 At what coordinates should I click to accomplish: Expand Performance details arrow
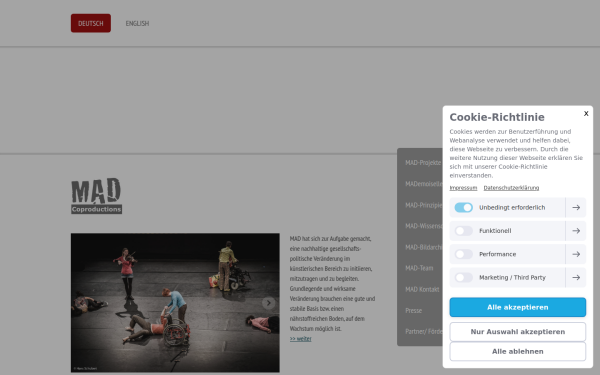[x=576, y=254]
